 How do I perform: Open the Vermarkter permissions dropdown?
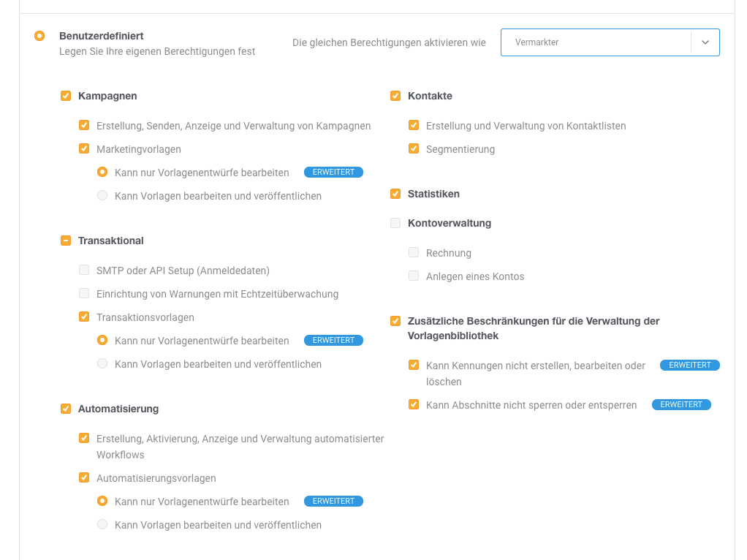pyautogui.click(x=610, y=42)
